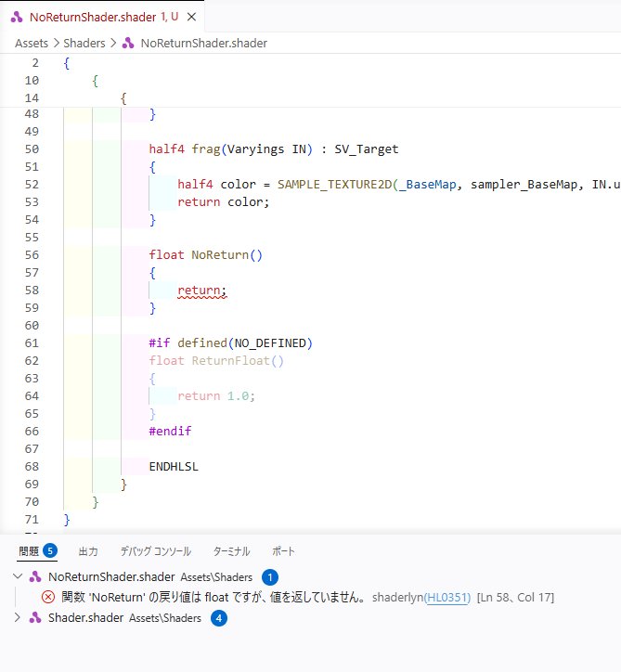Click the badge showing 1 beside NoReturnShader.shader

point(270,577)
